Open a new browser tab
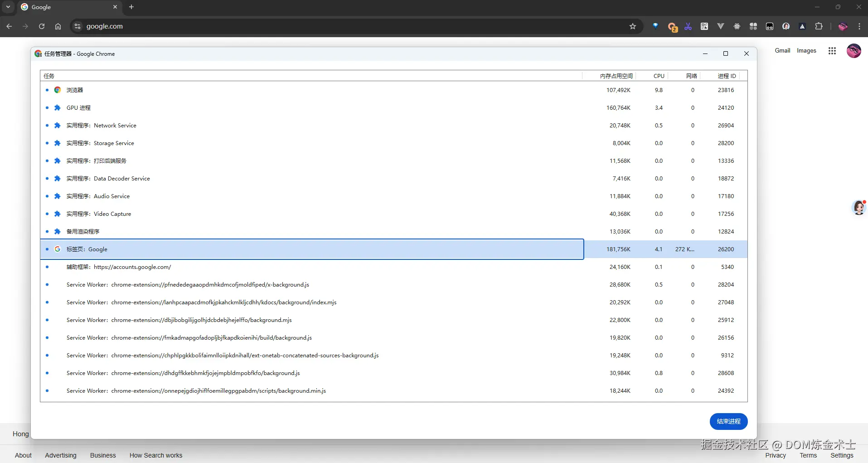Viewport: 868px width, 463px height. point(131,7)
